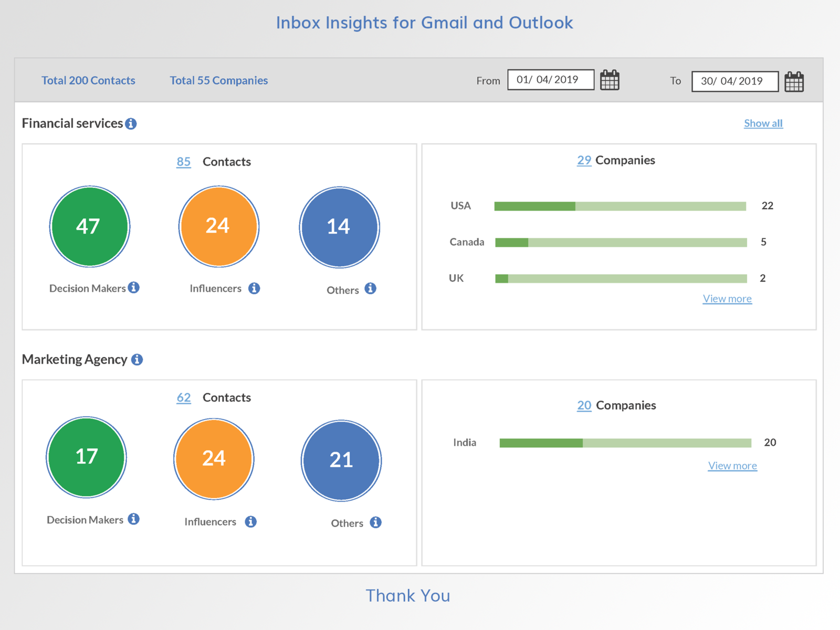Open info for Marketing Agency Decision Makers

pos(134,519)
